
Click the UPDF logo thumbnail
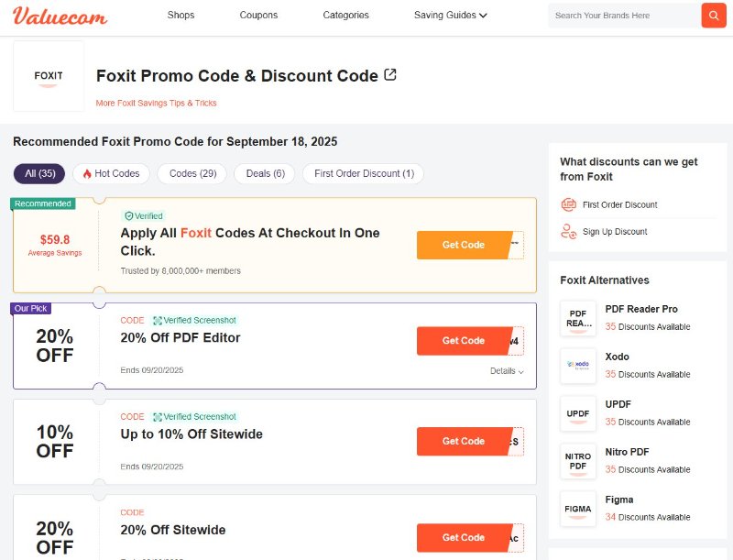point(578,413)
